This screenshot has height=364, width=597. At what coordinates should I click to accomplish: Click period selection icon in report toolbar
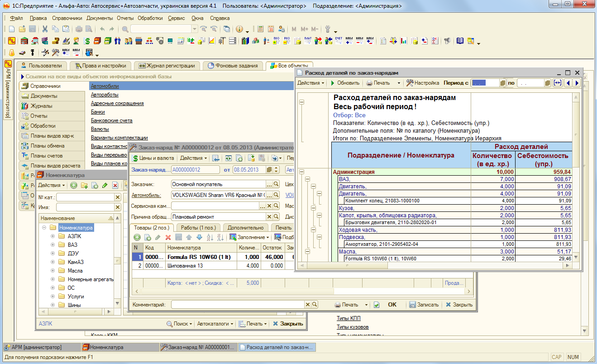tap(557, 83)
